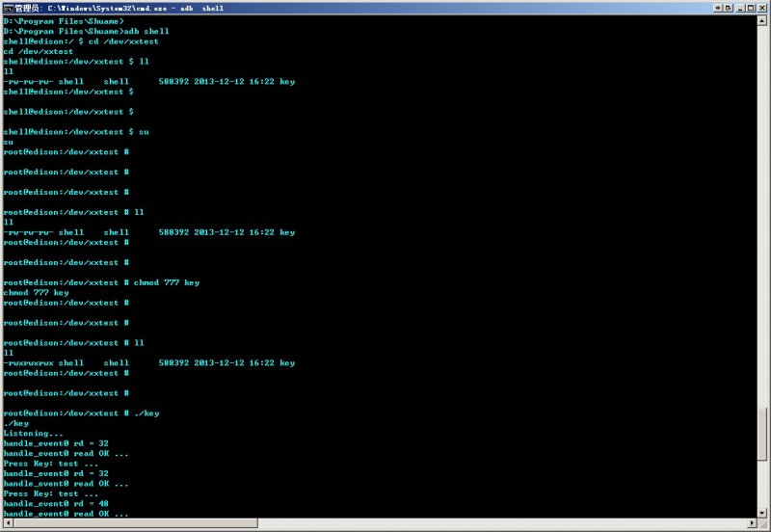Click the 'shell@edison:/dev/xxtest $ ll' prompt line
The image size is (771, 532).
(x=76, y=62)
